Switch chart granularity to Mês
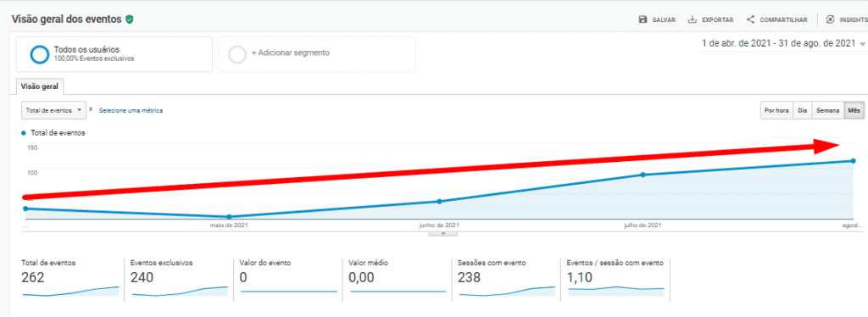The image size is (868, 317). click(854, 111)
